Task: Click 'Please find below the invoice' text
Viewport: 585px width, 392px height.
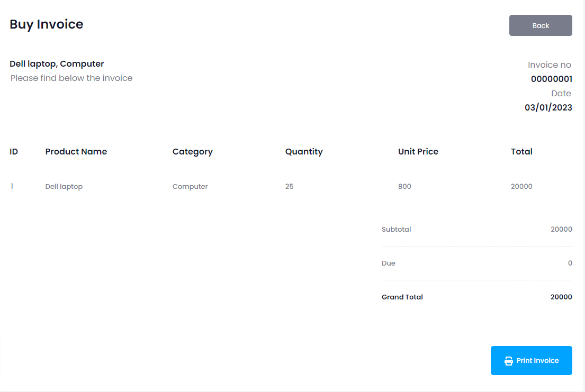Action: [x=71, y=78]
